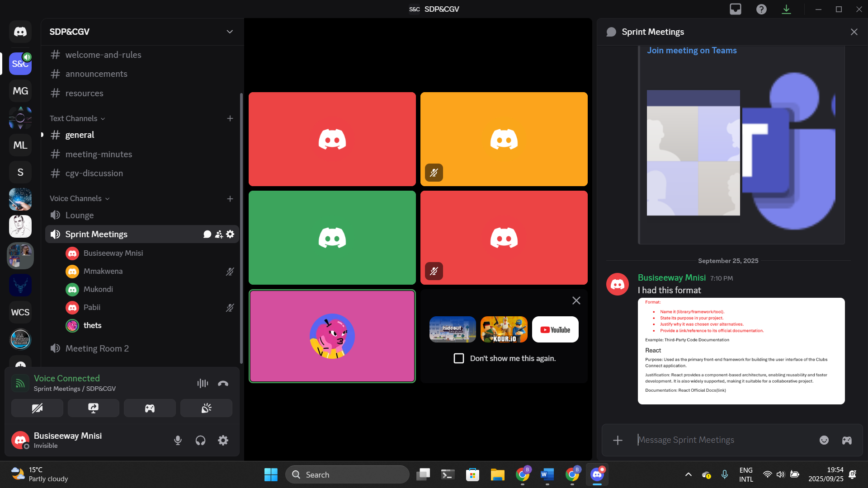Click the Join meeting on Teams link
Image resolution: width=868 pixels, height=488 pixels.
point(692,51)
